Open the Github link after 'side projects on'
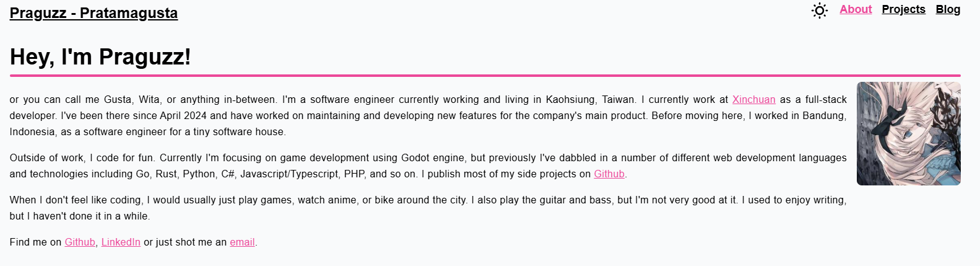Screen dimensions: 980x266 point(609,174)
